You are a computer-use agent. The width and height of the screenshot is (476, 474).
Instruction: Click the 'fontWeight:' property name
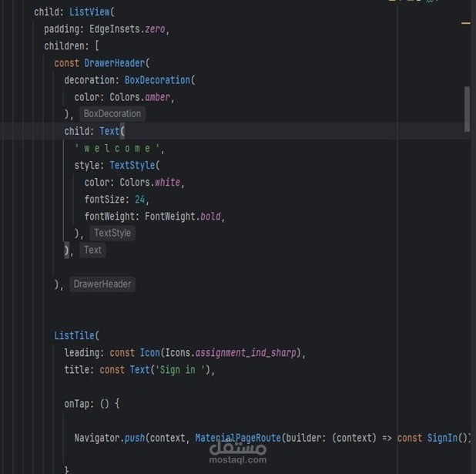click(x=112, y=217)
